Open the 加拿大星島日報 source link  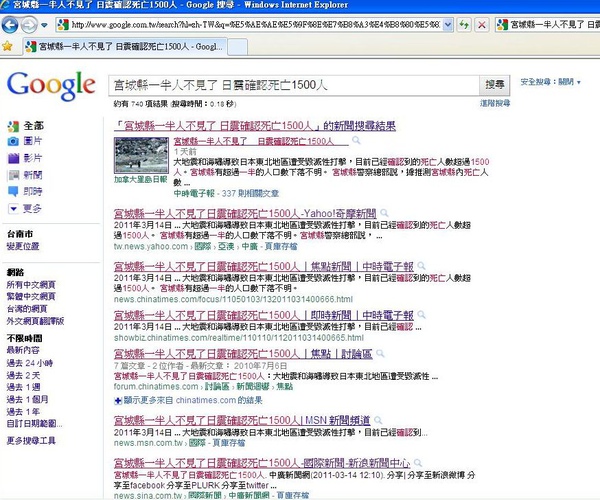pyautogui.click(x=141, y=179)
